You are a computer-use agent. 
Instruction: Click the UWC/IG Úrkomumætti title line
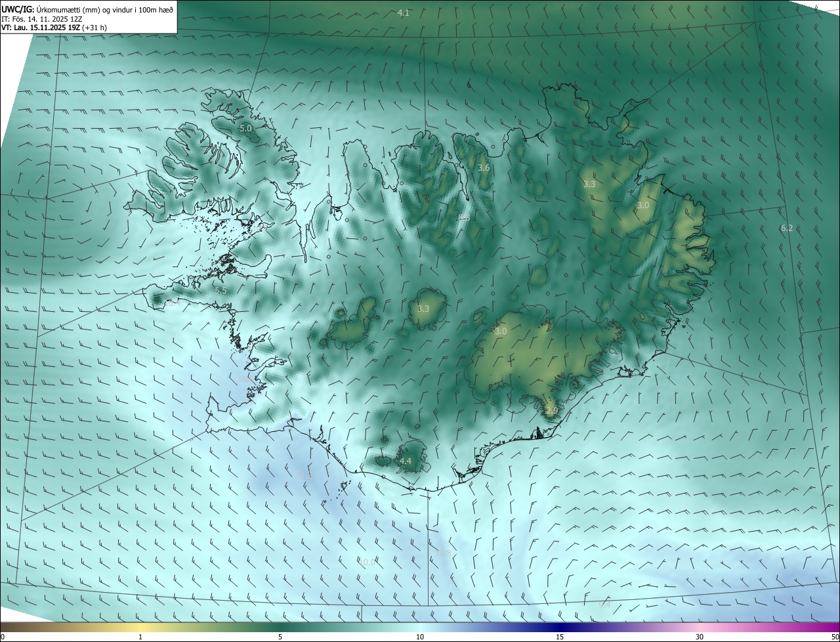click(87, 9)
